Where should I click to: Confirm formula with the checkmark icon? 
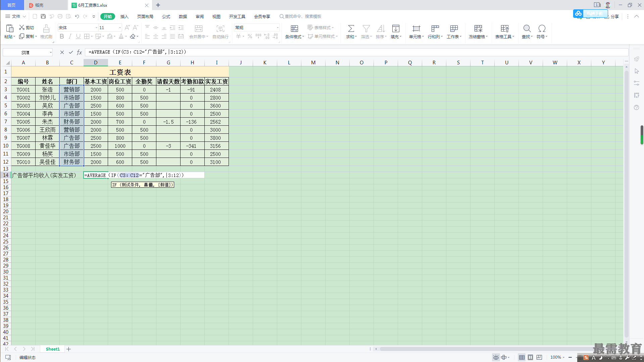(71, 52)
